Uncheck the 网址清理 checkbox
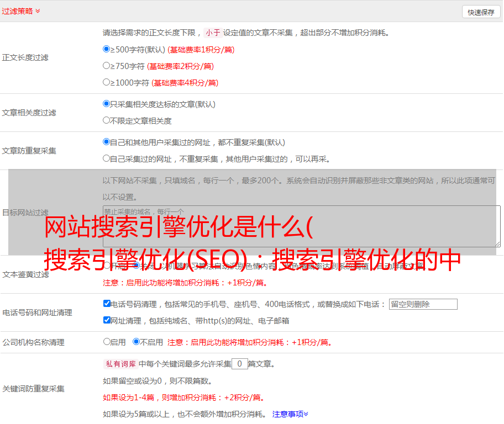 click(x=107, y=320)
